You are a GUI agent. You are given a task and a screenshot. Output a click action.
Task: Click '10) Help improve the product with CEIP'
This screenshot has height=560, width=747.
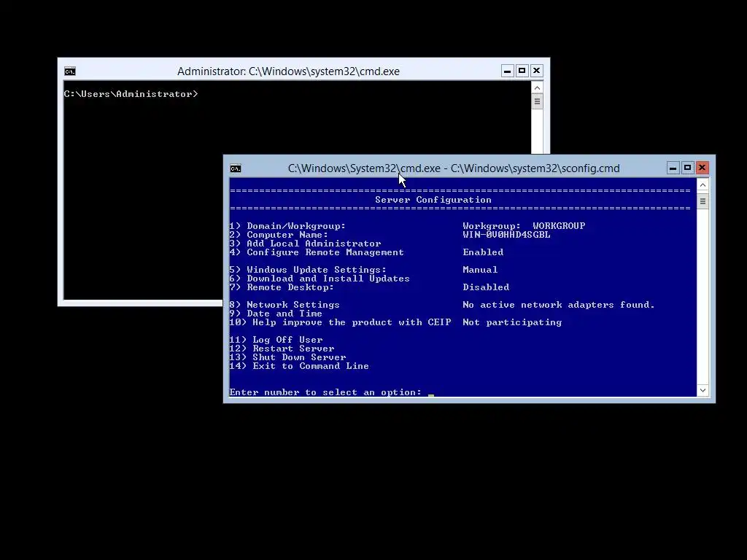(x=340, y=322)
